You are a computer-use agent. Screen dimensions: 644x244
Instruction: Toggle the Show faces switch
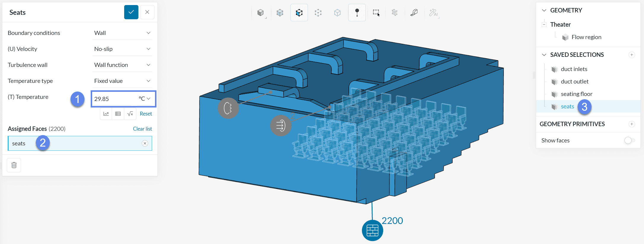click(x=629, y=140)
